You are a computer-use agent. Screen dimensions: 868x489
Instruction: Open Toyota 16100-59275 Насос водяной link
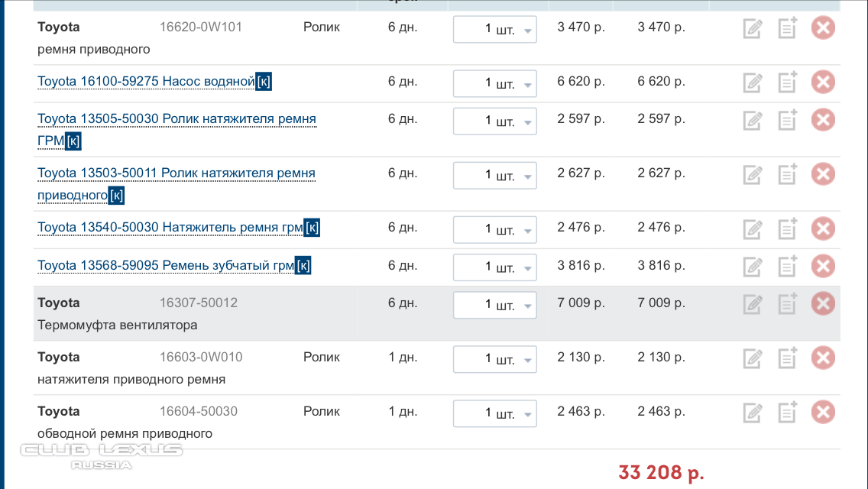point(146,82)
